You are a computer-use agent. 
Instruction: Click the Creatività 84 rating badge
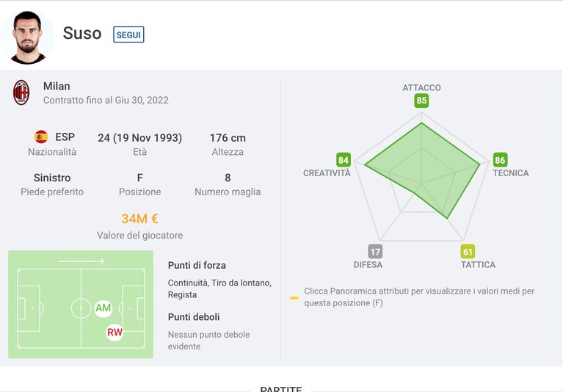coord(344,160)
